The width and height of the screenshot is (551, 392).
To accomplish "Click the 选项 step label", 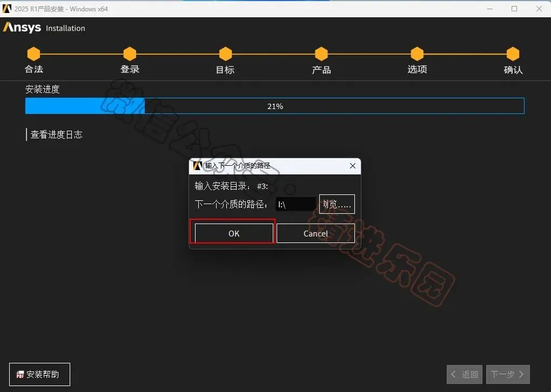I will point(417,69).
